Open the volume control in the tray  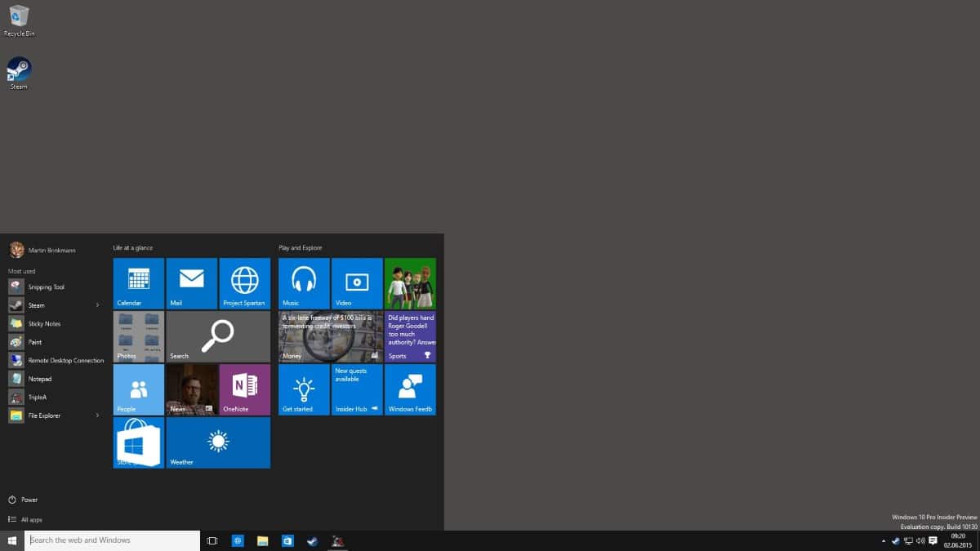tap(920, 540)
